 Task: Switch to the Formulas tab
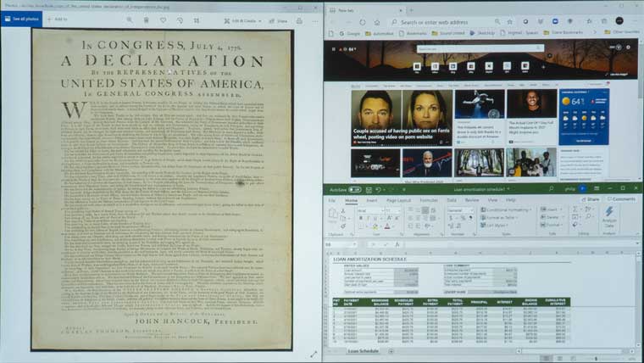429,200
